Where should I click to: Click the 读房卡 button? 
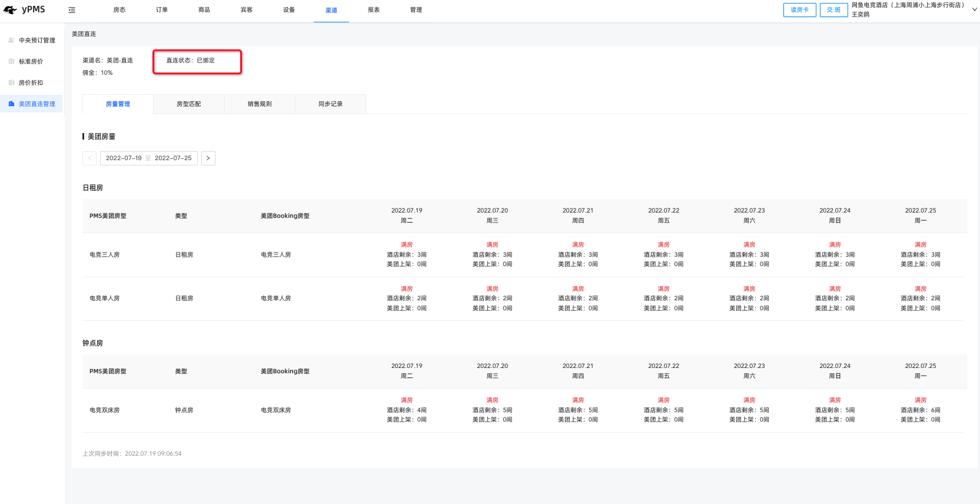800,10
